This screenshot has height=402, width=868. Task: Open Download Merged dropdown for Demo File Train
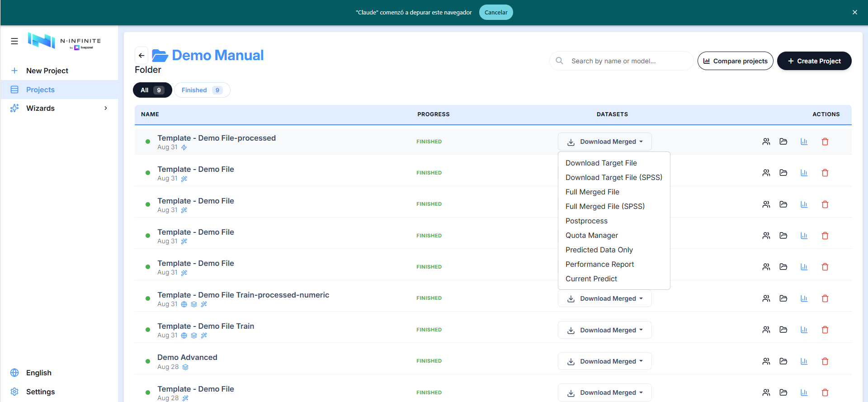pos(605,330)
